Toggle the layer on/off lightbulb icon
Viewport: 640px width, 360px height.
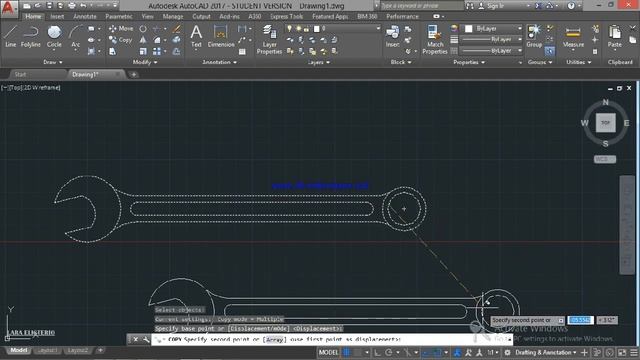tap(289, 28)
